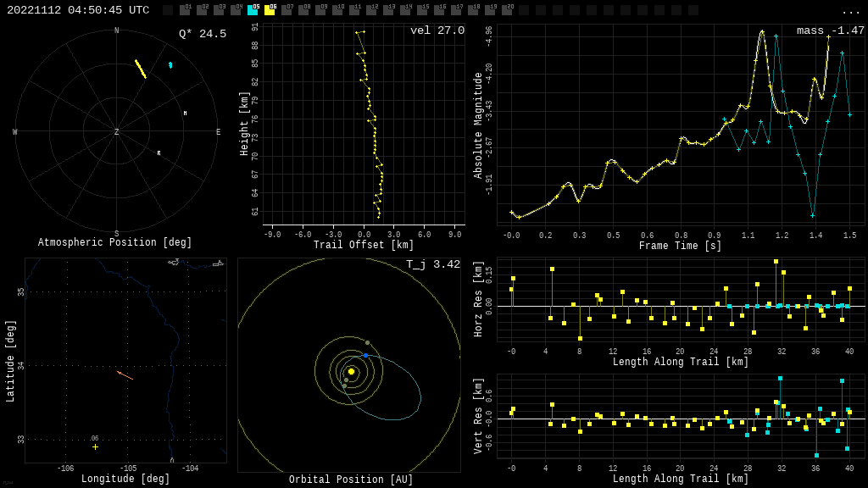This screenshot has width=868, height=488.
Task: Click the UTC timestamp in top left
Action: pos(78,10)
